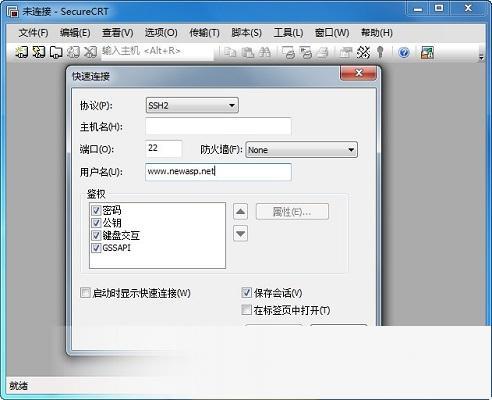
Task: Click the Reconnect toolbar icon
Action: 73,52
